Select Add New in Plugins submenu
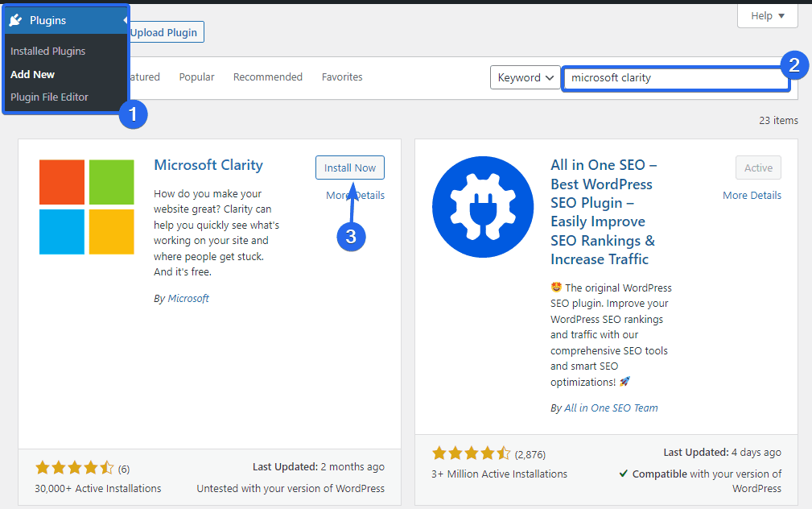This screenshot has width=812, height=509. (32, 74)
